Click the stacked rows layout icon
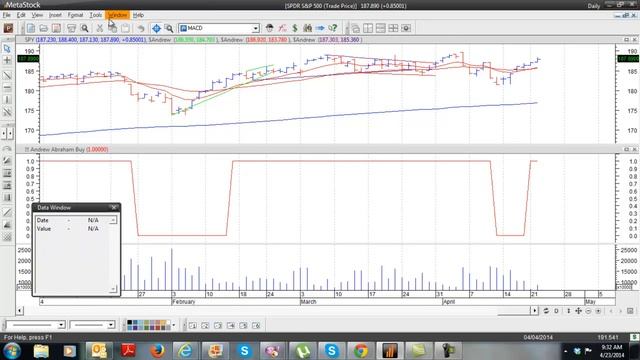 coord(381,28)
